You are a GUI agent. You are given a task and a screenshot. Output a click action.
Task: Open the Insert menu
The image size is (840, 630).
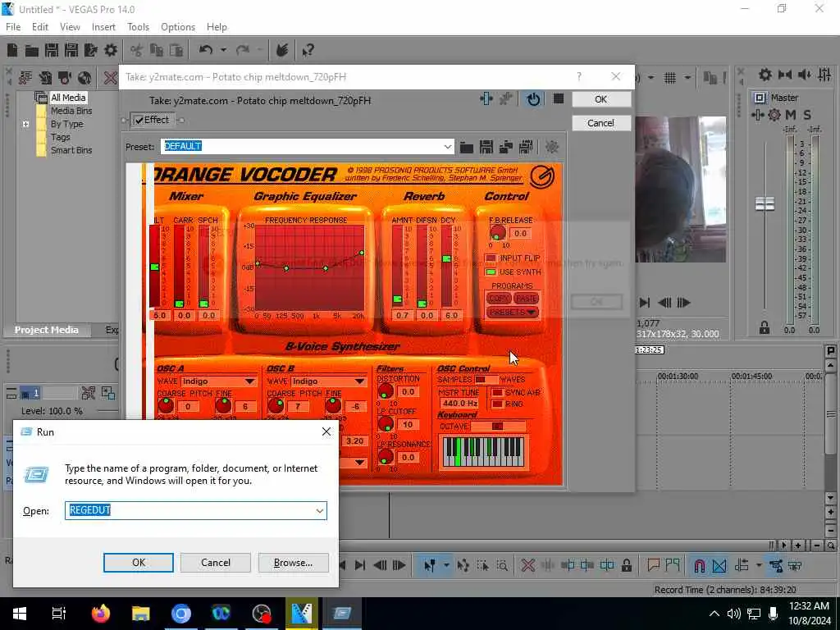103,27
